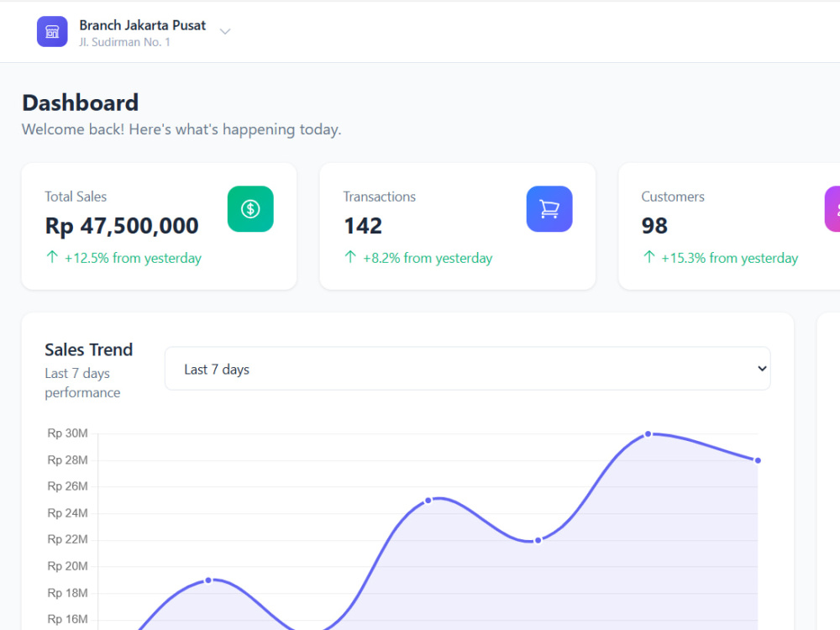
Task: Click the address Jl. Sudirman No. 1
Action: coord(124,42)
